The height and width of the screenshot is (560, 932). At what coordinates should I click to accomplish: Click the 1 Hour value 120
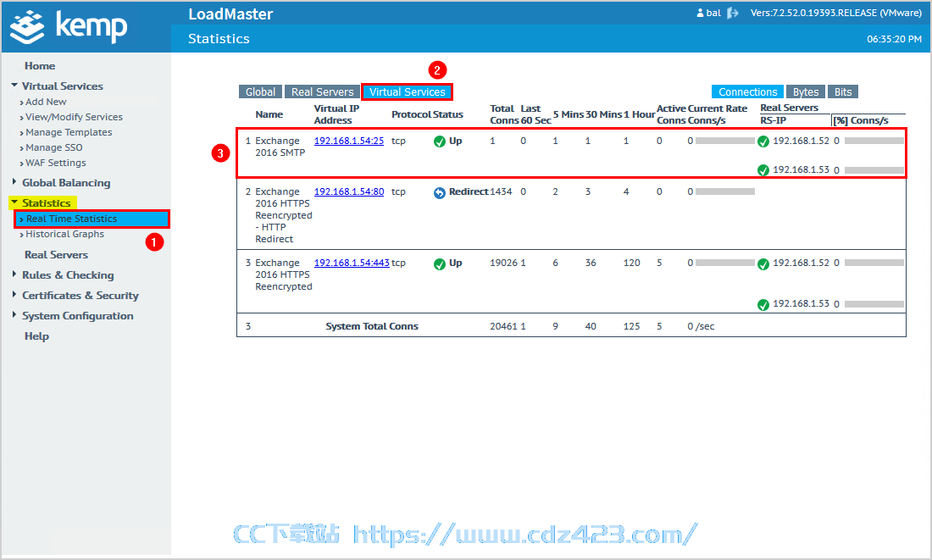tap(632, 263)
